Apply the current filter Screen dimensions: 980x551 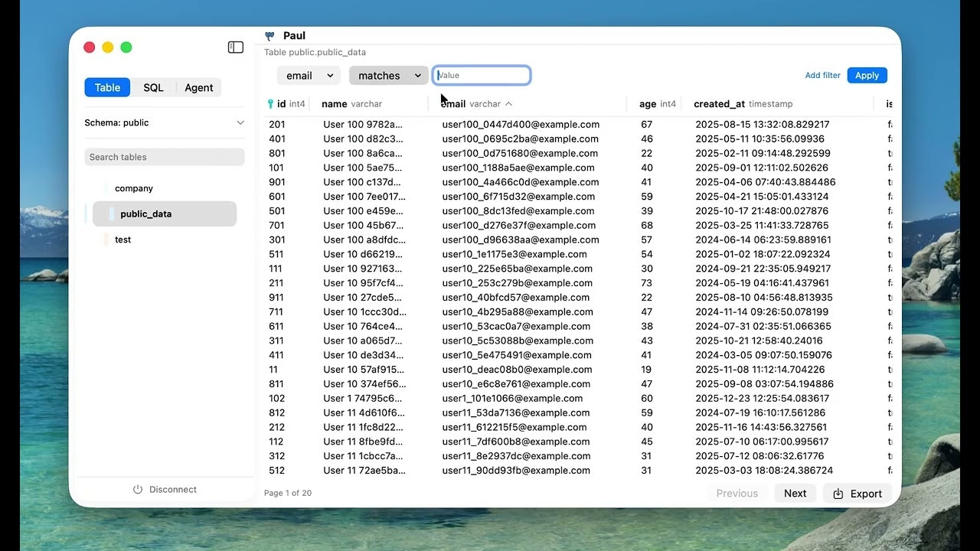pyautogui.click(x=867, y=76)
